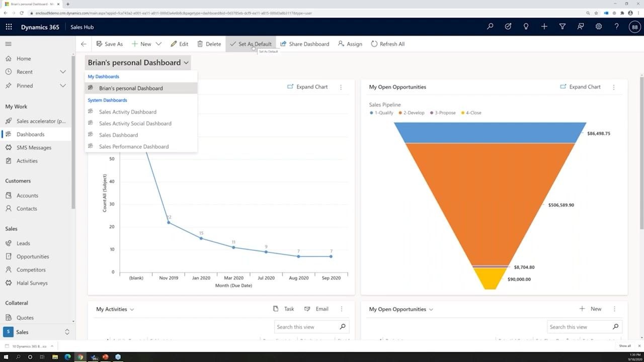Open the search magnifier in top bar
644x362 pixels.
click(x=490, y=27)
